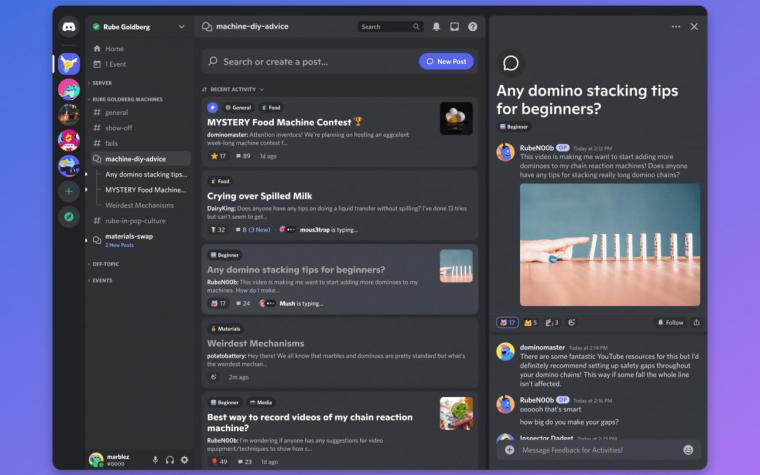Toggle Follow on the domino post
The width and height of the screenshot is (760, 475).
[670, 322]
